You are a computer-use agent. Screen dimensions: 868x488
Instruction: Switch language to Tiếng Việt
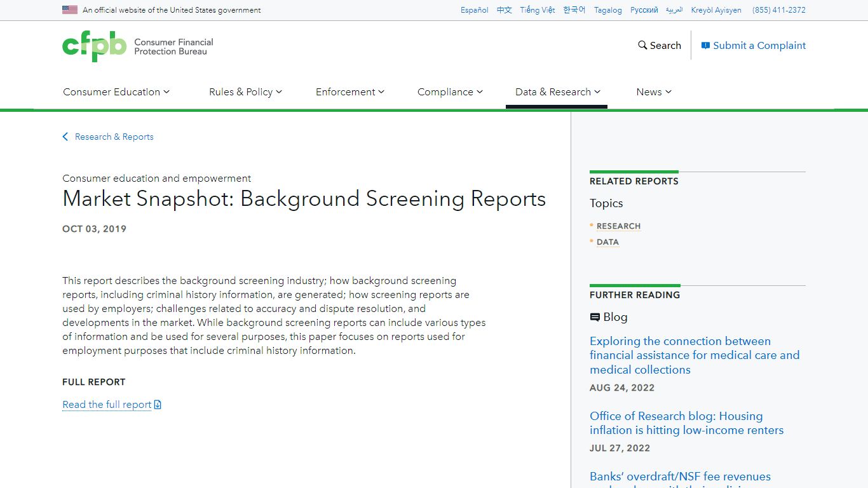click(x=538, y=10)
